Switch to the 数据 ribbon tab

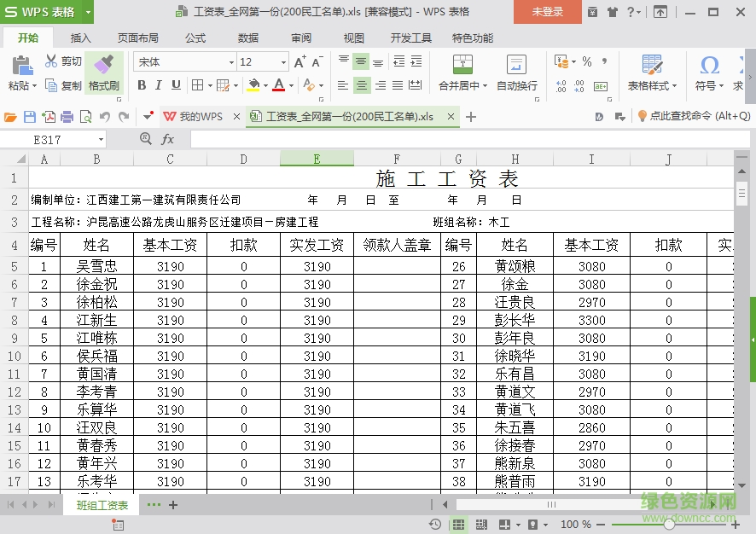[247, 38]
